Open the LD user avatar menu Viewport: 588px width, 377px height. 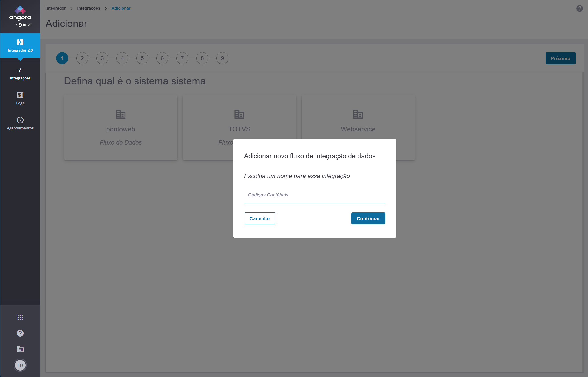tap(20, 365)
